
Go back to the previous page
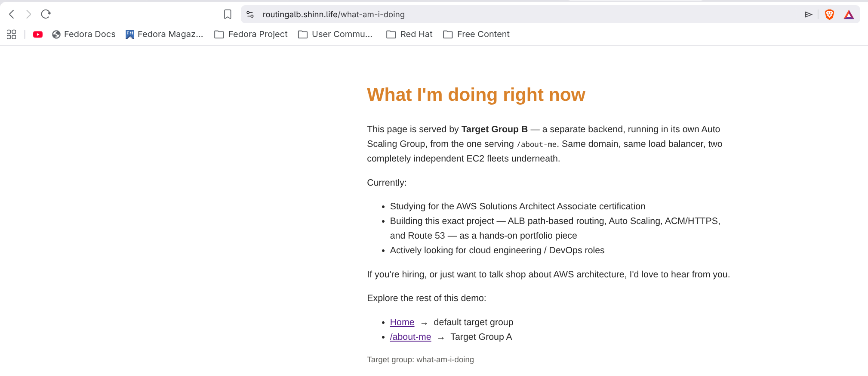[x=12, y=14]
